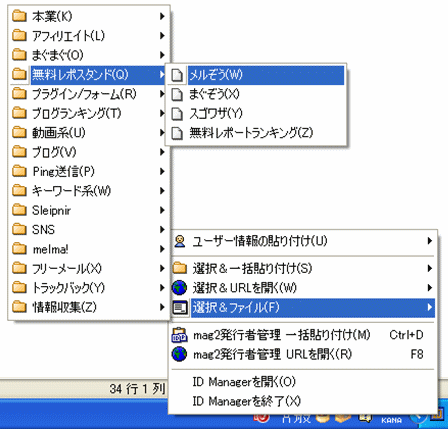Expand submenu arrow of ユーザー情報の貼り付け(U)
448x429 pixels.
430,241
